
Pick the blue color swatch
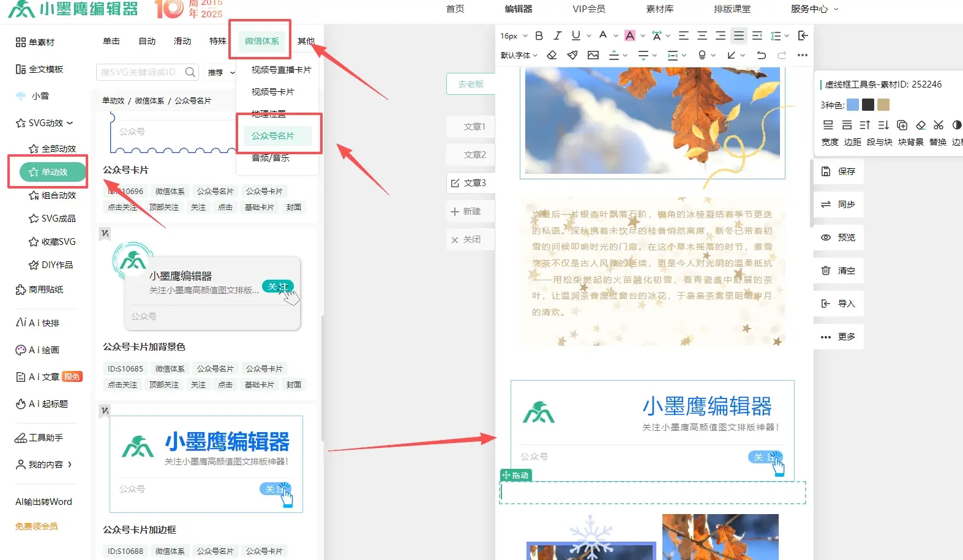click(853, 105)
